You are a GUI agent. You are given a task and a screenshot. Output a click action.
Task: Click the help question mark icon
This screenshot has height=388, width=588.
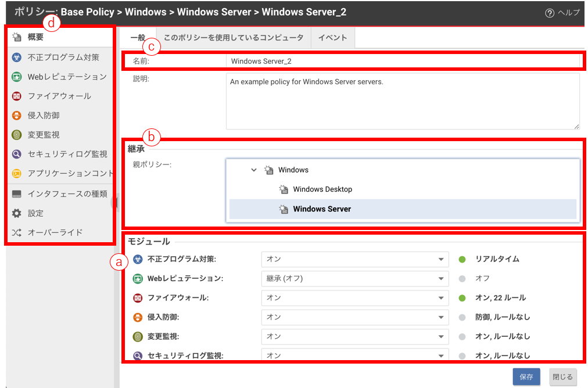point(550,13)
